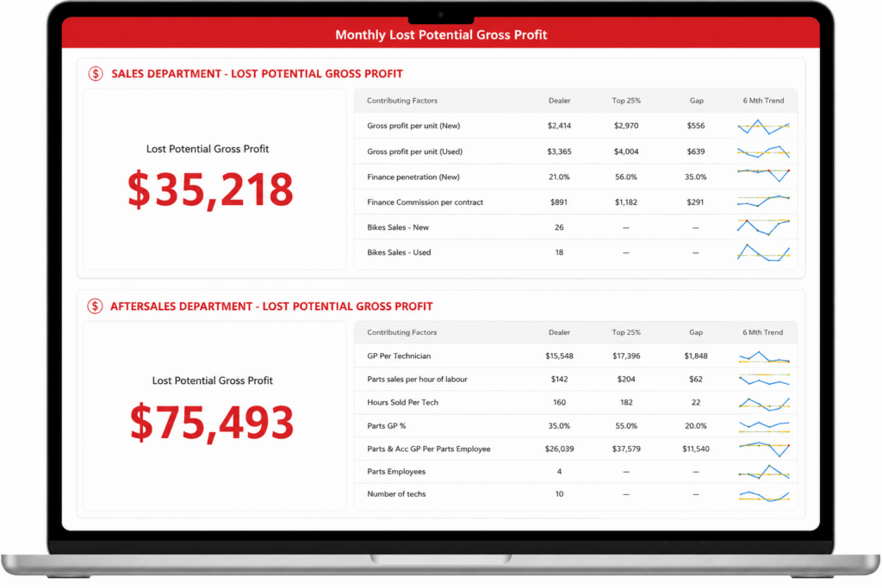Click the $204 top 25% value

[626, 379]
